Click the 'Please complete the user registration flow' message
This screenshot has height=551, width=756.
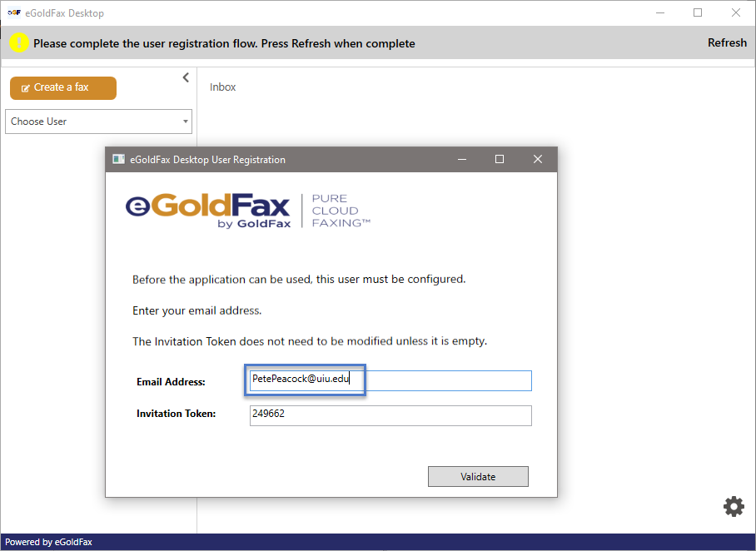[224, 43]
